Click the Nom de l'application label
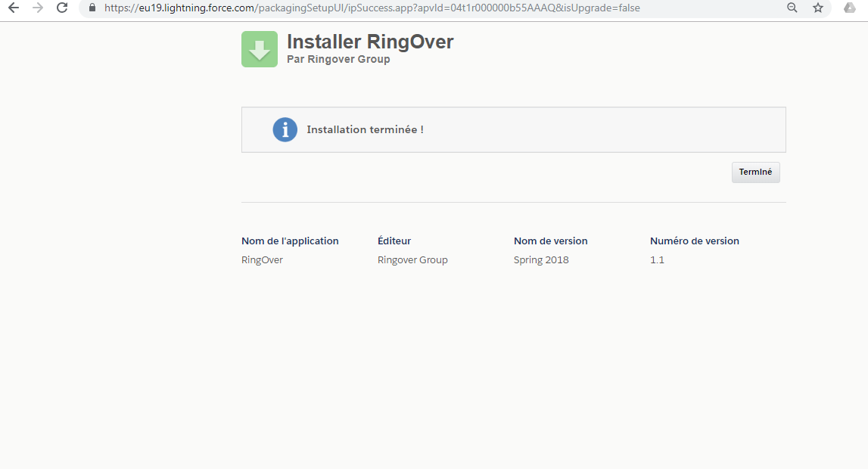Image resolution: width=868 pixels, height=469 pixels. pos(290,241)
